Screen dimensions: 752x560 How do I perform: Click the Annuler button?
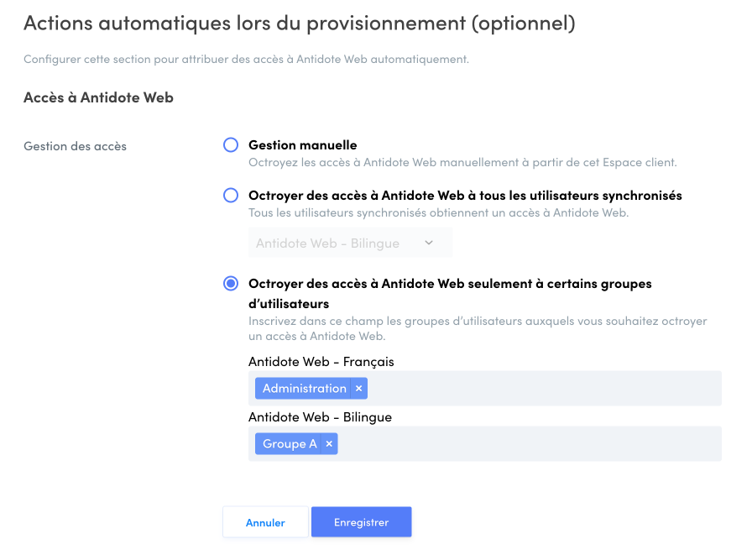point(265,522)
